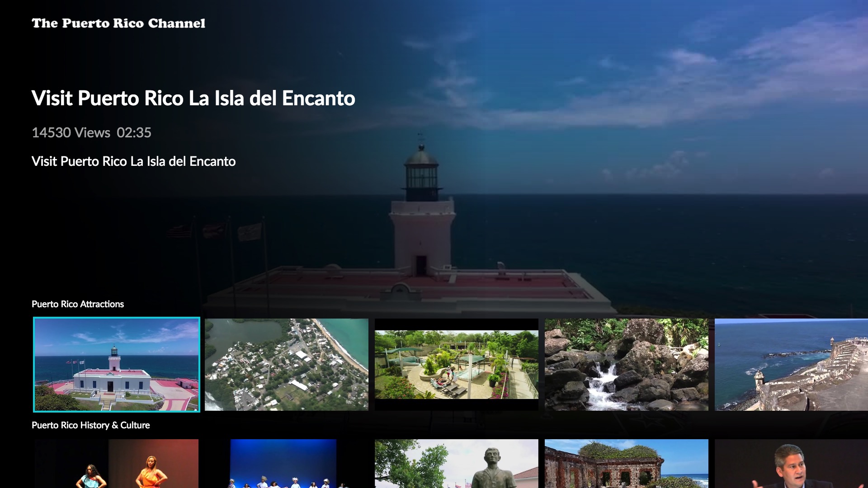Open the selected lighthouse video thumbnail
This screenshot has width=868, height=488.
117,365
